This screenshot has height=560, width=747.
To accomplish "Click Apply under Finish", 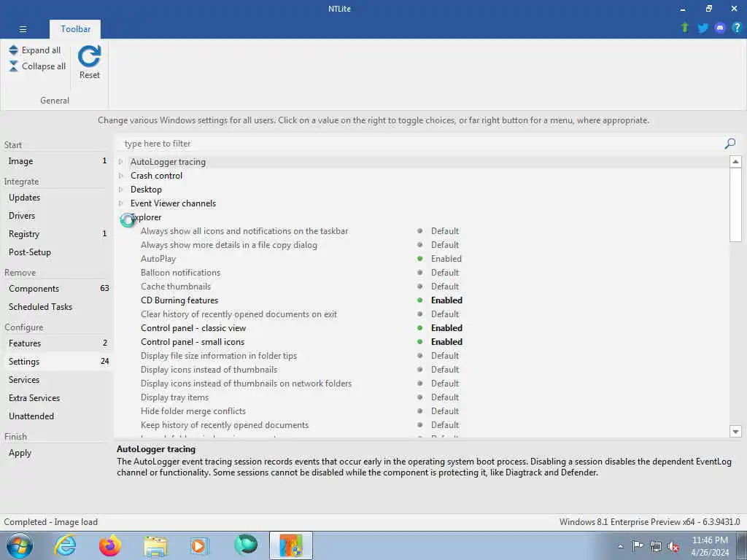I will click(57, 452).
